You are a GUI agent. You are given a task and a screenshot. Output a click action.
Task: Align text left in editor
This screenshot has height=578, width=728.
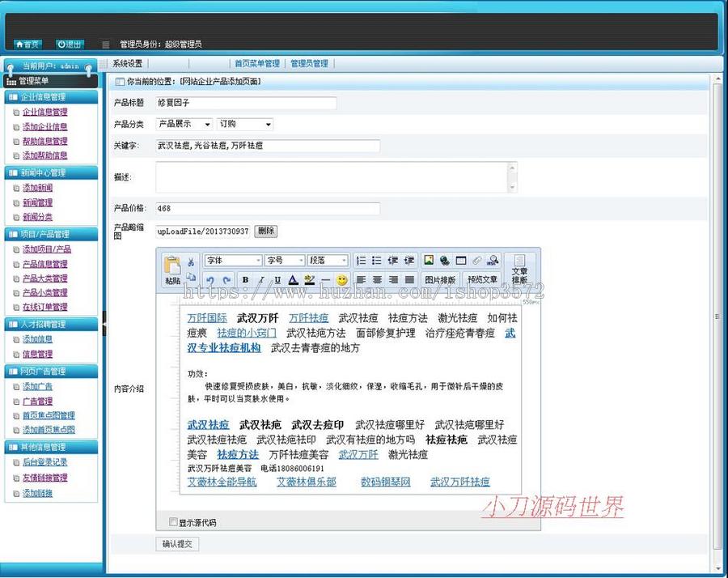[x=361, y=280]
